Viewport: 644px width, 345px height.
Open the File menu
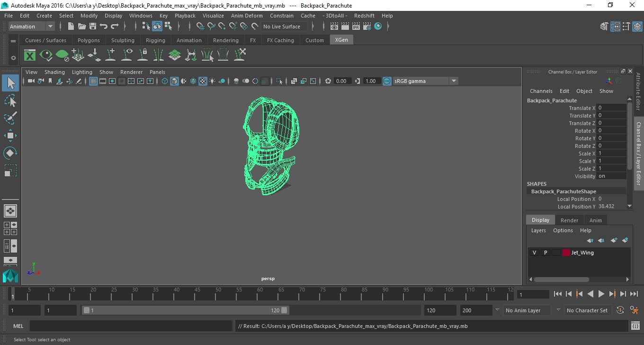[9, 16]
